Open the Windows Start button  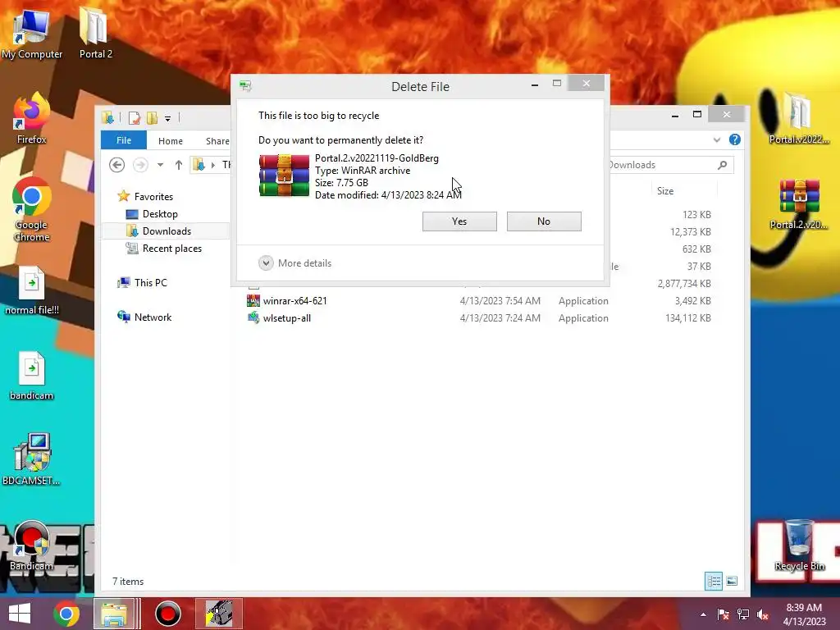pyautogui.click(x=20, y=614)
